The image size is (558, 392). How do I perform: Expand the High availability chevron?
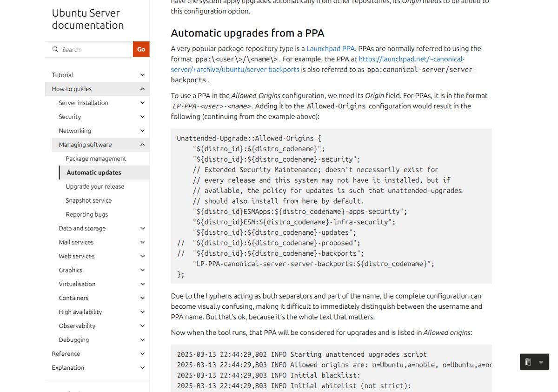coord(142,312)
